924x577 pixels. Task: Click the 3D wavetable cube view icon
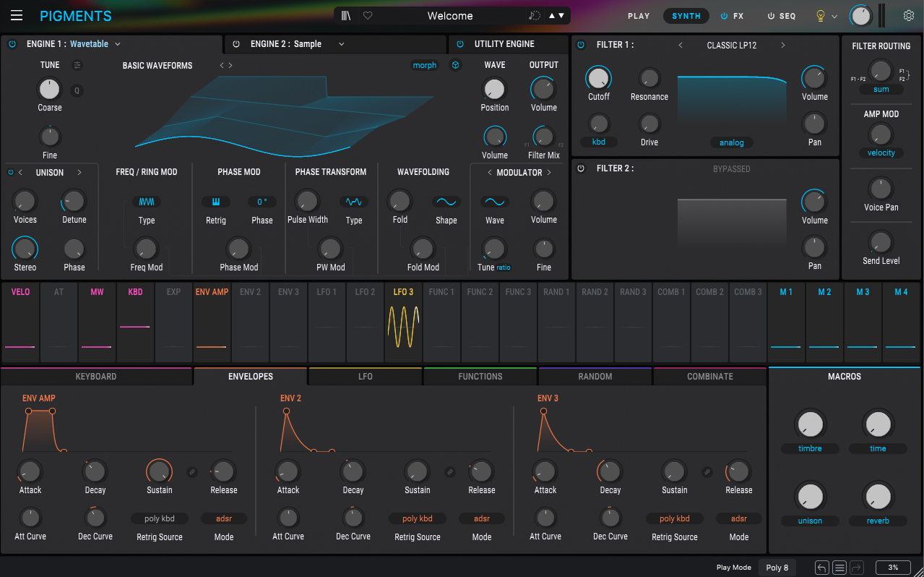(x=456, y=65)
